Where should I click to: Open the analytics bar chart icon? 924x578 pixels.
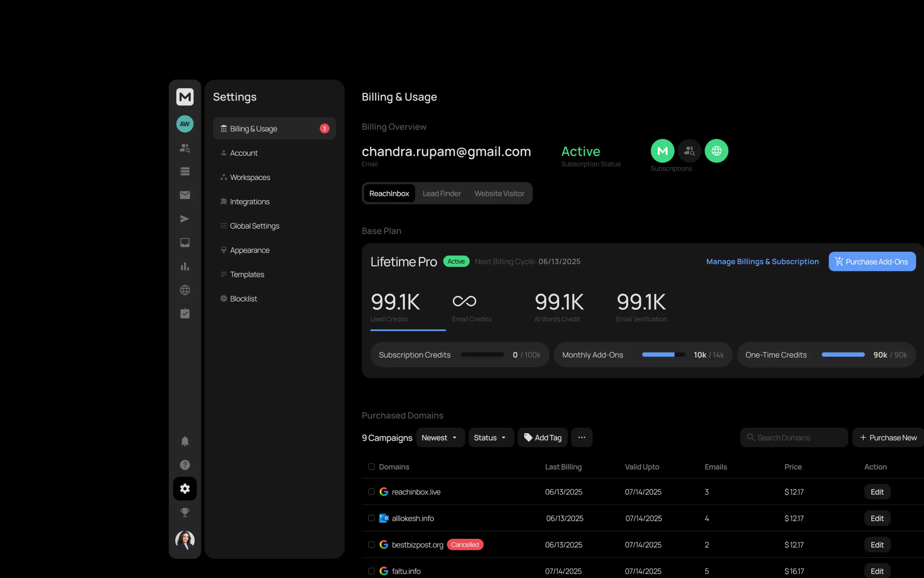coord(185,266)
